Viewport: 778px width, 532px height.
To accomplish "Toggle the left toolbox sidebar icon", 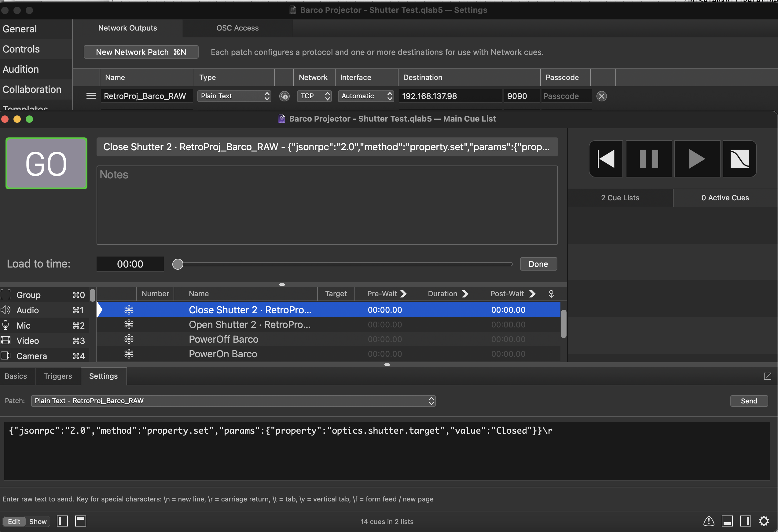I will click(62, 521).
